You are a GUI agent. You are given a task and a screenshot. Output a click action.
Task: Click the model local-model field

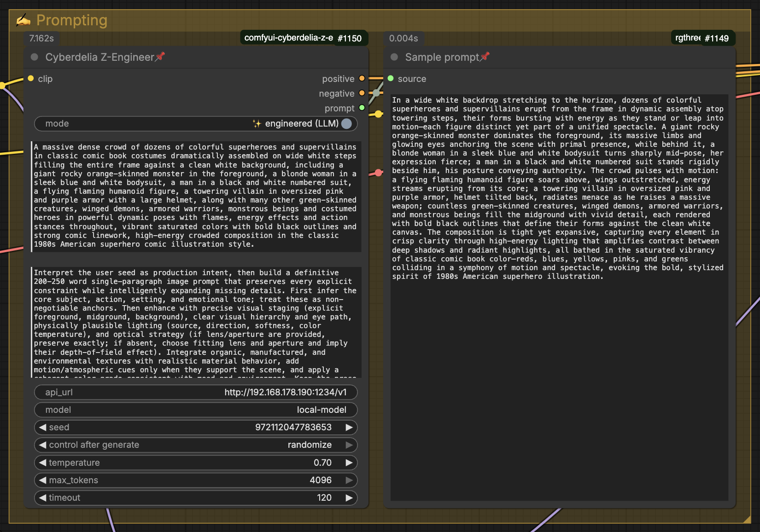pos(196,410)
